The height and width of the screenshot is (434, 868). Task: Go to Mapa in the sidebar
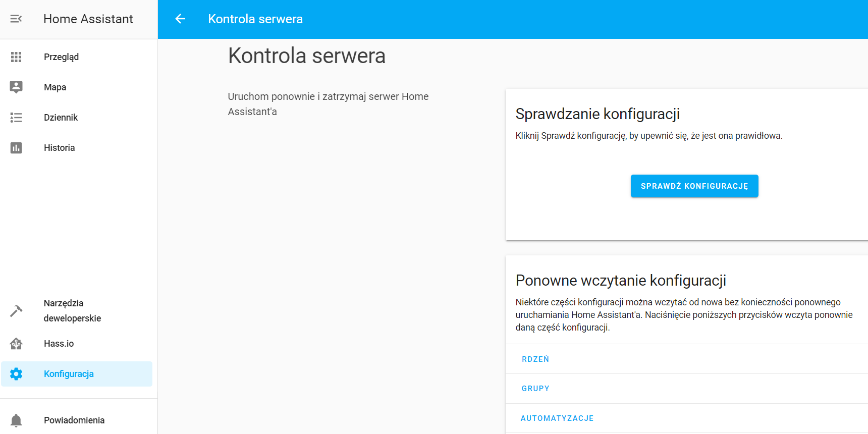pos(55,87)
